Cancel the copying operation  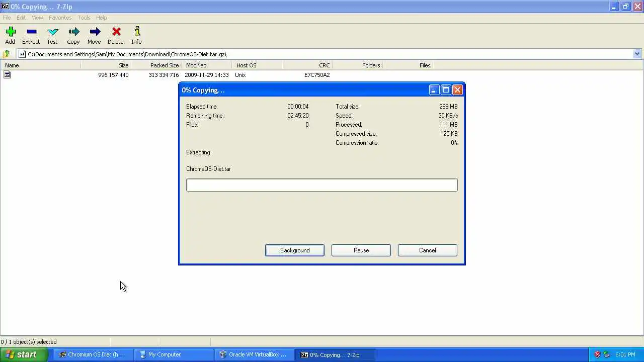428,250
